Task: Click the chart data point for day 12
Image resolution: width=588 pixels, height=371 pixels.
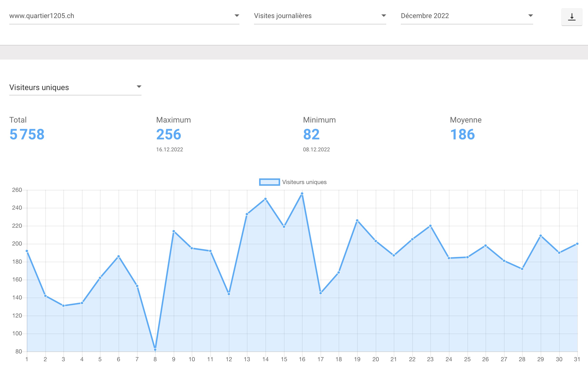Action: pos(229,294)
